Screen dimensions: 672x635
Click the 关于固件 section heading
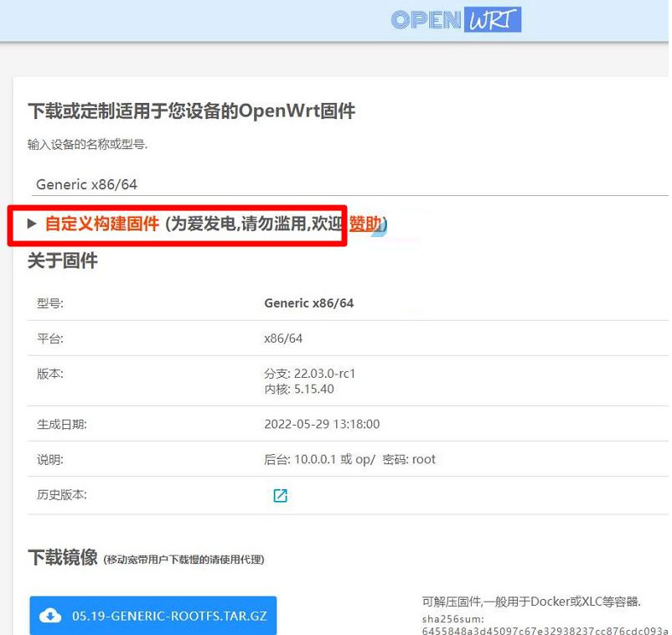click(x=63, y=261)
